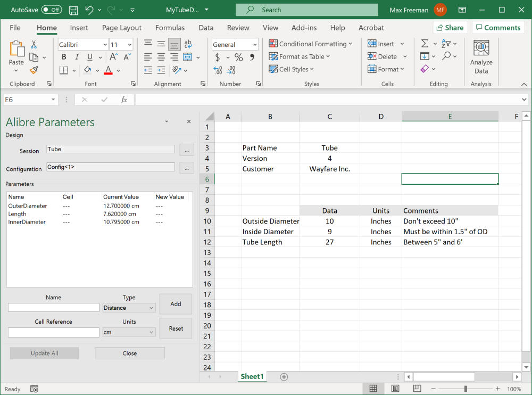532x395 pixels.
Task: Open the General number format dropdown
Action: click(255, 45)
